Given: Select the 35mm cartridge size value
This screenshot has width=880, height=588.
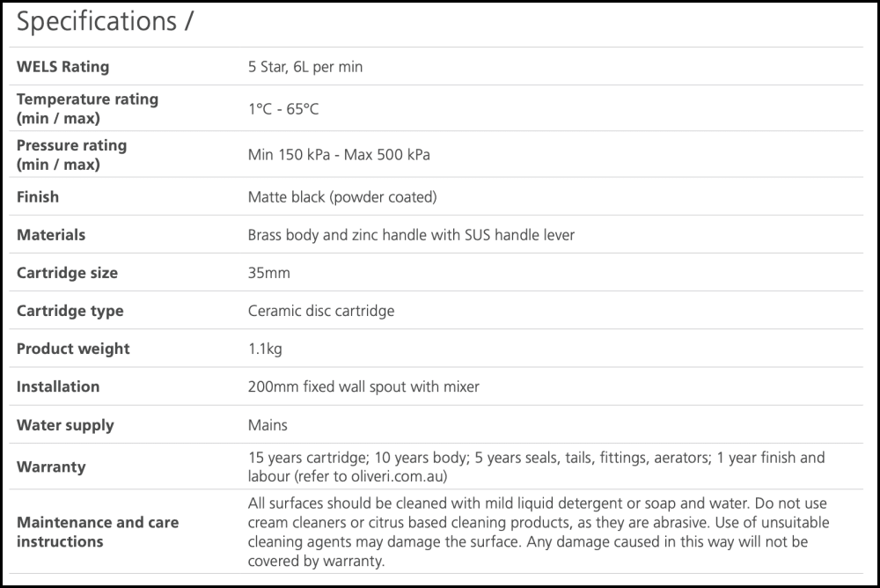Looking at the screenshot, I should (269, 273).
